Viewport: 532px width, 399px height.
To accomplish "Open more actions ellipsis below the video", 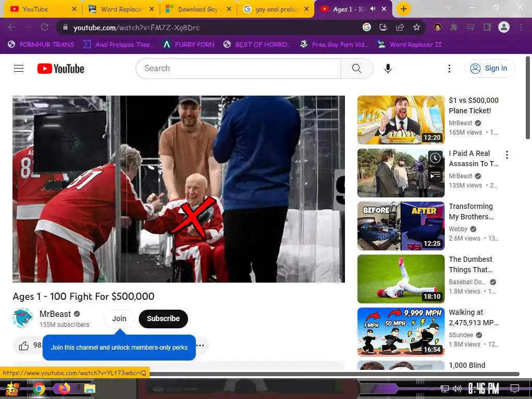I will pyautogui.click(x=200, y=345).
